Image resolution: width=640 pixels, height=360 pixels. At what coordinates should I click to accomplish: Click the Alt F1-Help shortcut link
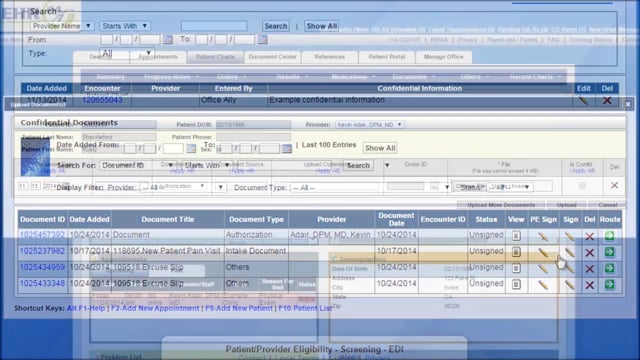pos(86,308)
